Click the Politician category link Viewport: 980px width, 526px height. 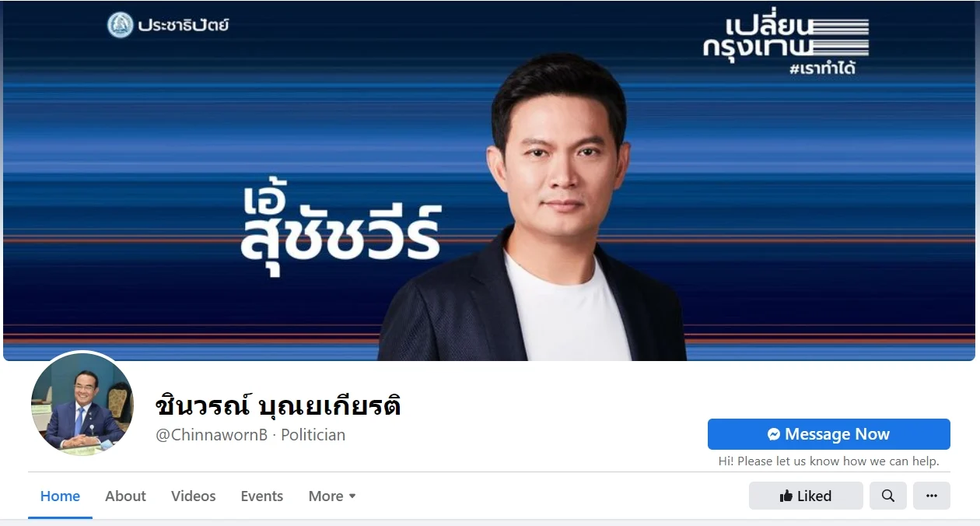pyautogui.click(x=313, y=435)
